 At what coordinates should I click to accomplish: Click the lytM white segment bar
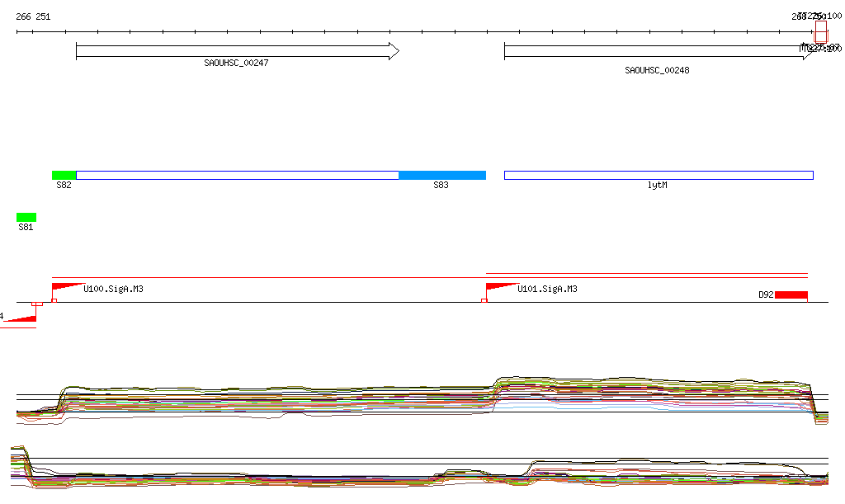tap(658, 175)
